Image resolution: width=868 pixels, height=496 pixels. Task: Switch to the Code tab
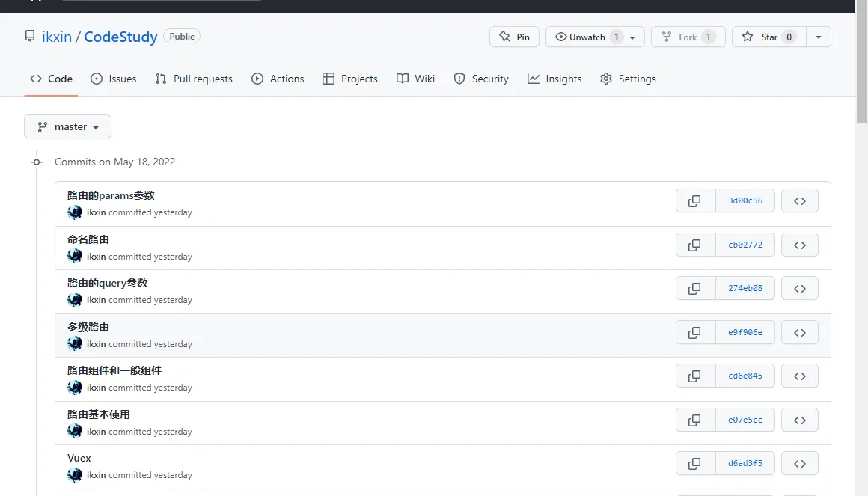tap(51, 79)
